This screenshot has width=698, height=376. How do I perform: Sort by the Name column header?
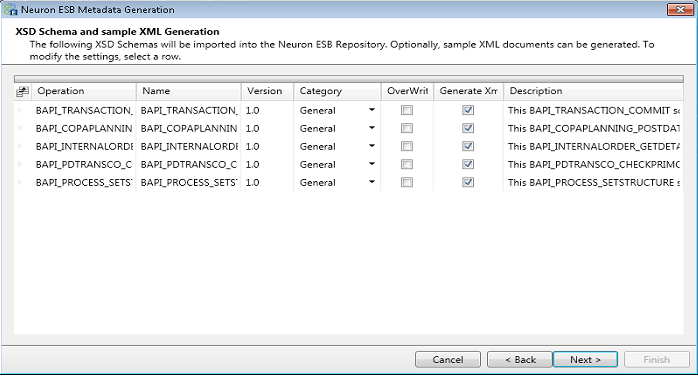(189, 91)
